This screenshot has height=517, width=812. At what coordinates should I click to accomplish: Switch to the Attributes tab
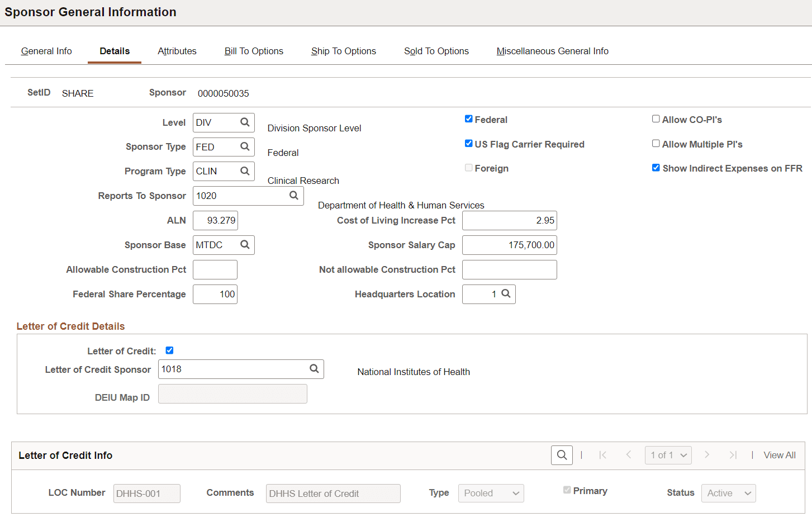177,51
